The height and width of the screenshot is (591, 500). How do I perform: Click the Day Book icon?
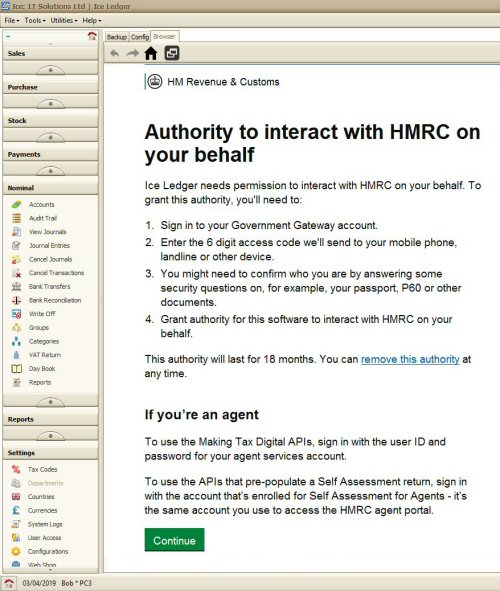[x=16, y=369]
